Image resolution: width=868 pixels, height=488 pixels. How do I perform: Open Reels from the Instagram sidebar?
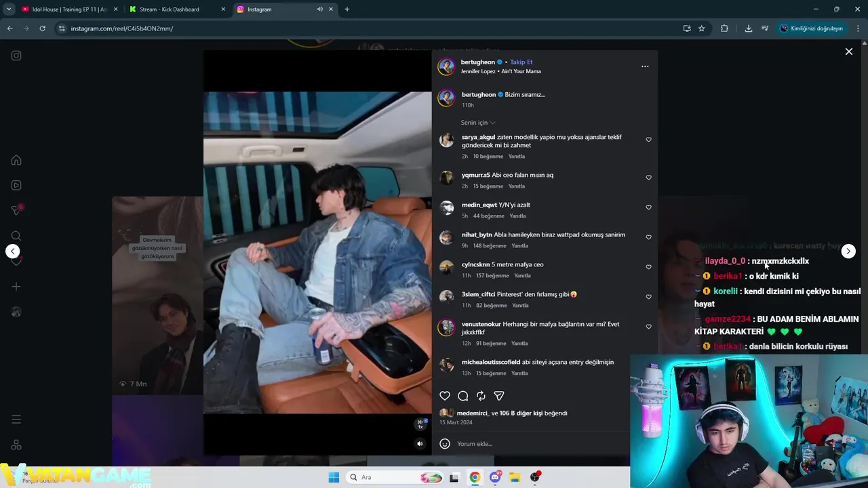16,185
